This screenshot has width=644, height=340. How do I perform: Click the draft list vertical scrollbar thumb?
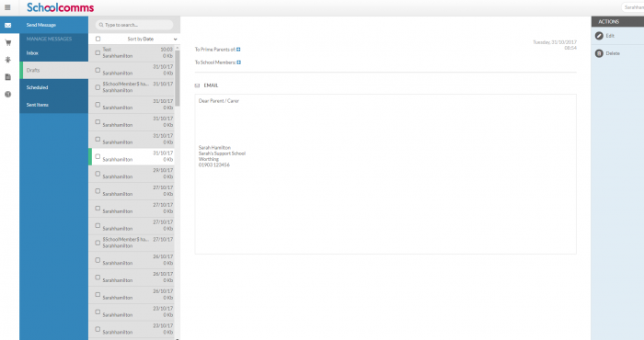click(x=178, y=78)
